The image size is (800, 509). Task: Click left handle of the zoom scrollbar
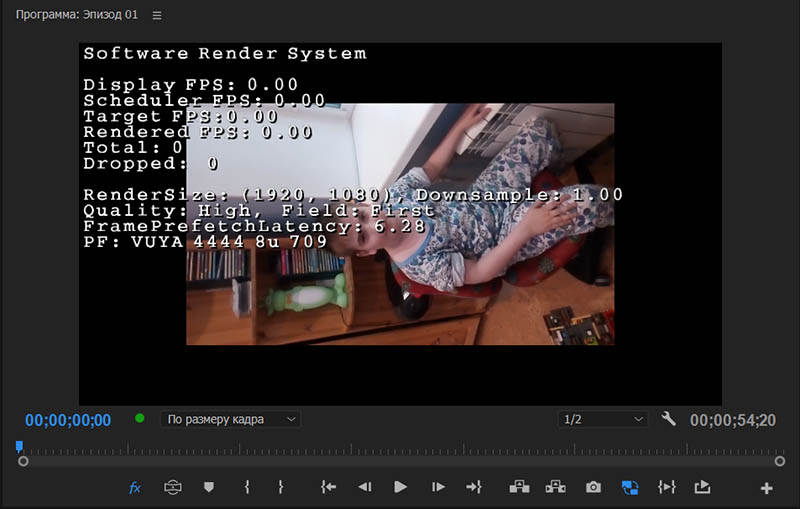tap(23, 461)
